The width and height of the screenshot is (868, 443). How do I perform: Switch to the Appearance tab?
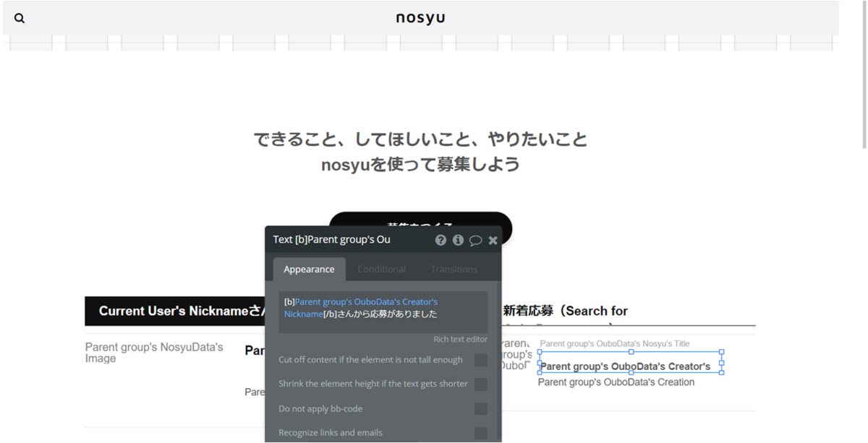[x=309, y=269]
